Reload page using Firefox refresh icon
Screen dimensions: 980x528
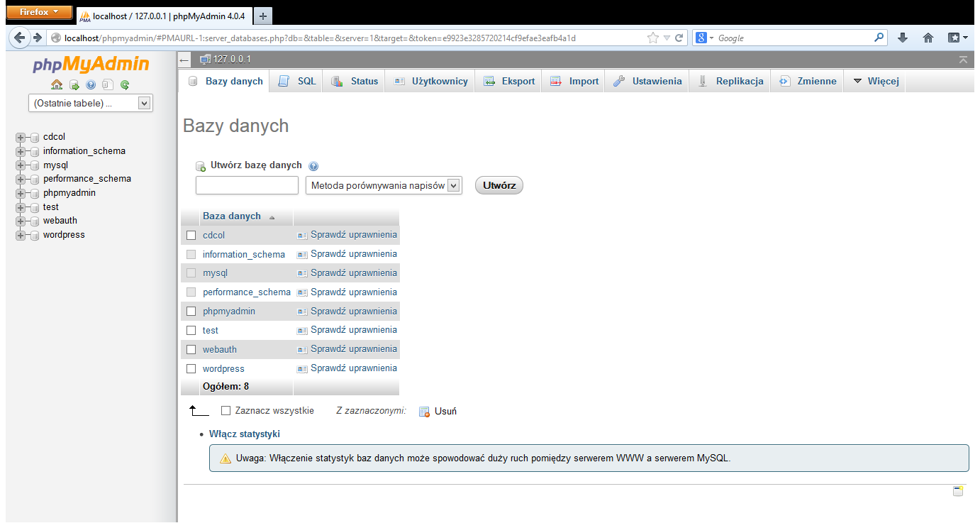point(679,38)
